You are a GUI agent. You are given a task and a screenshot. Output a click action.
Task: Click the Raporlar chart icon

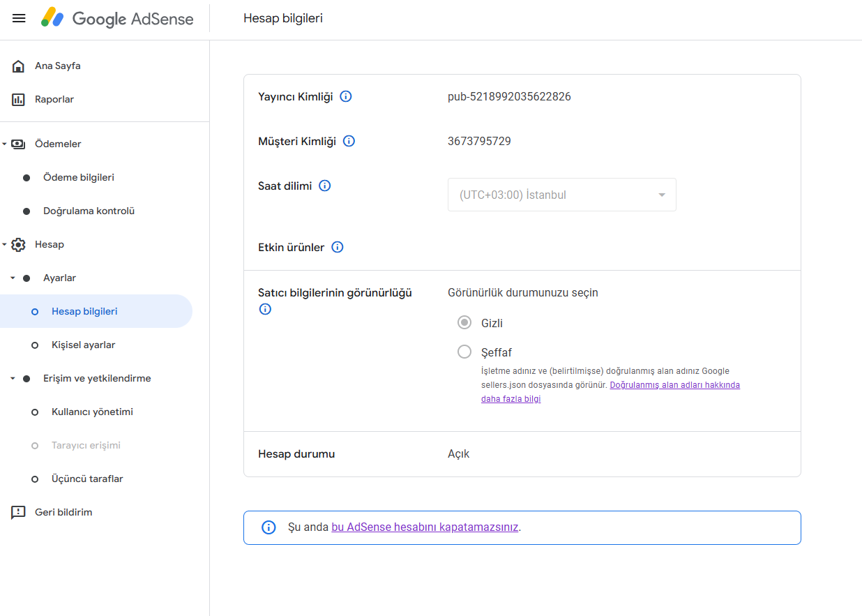pyautogui.click(x=18, y=100)
